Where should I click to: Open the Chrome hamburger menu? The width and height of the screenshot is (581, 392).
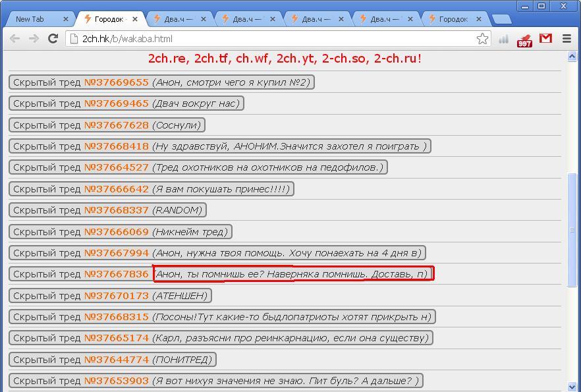coord(567,38)
